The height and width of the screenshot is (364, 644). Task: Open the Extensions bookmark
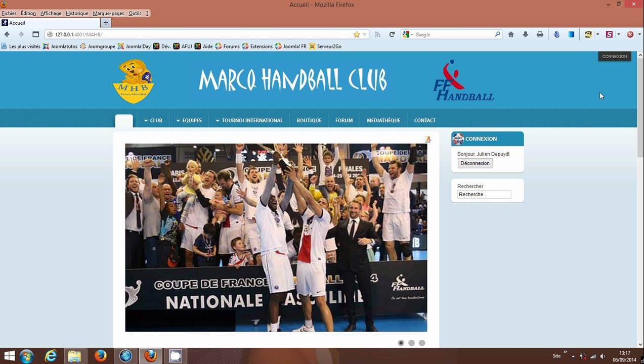tap(257, 46)
